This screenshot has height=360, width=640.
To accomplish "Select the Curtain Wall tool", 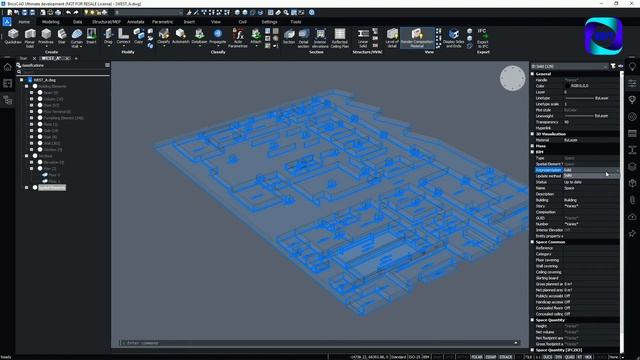I will click(x=76, y=38).
